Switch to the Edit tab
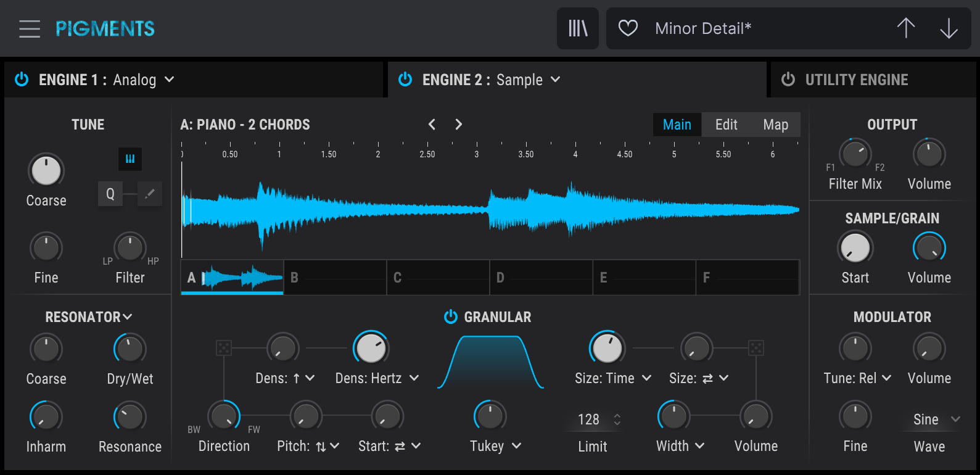 [726, 125]
